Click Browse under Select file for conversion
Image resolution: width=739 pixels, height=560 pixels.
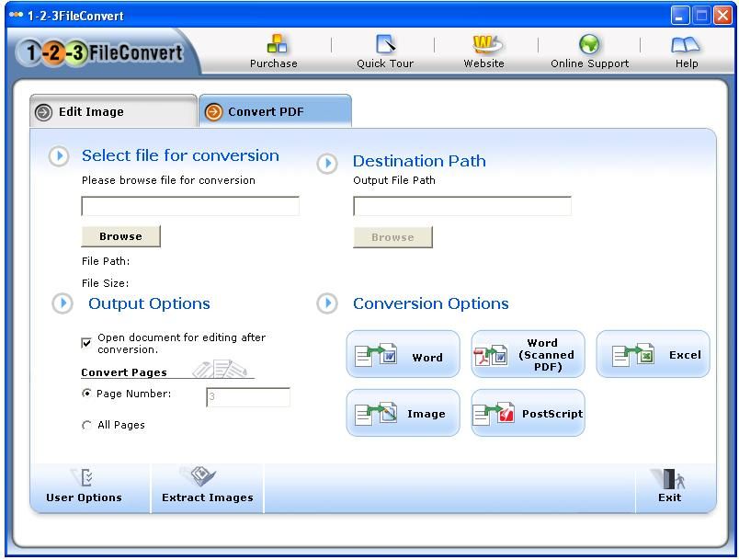click(120, 236)
